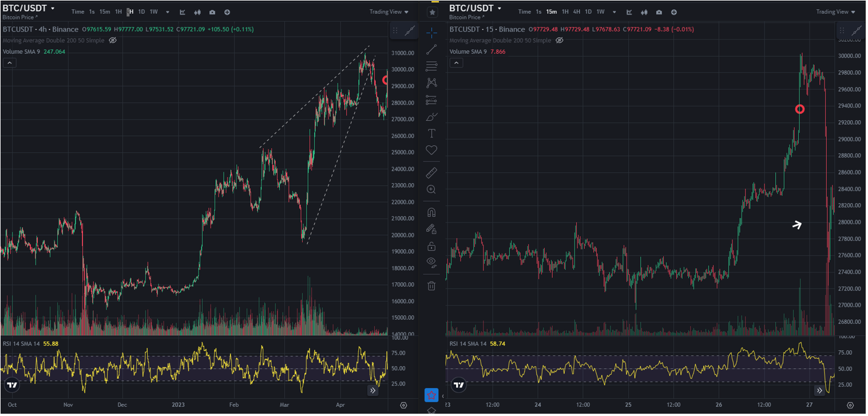
Task: Click BTCUSDT 4h Binance title on left chart
Action: coord(41,29)
